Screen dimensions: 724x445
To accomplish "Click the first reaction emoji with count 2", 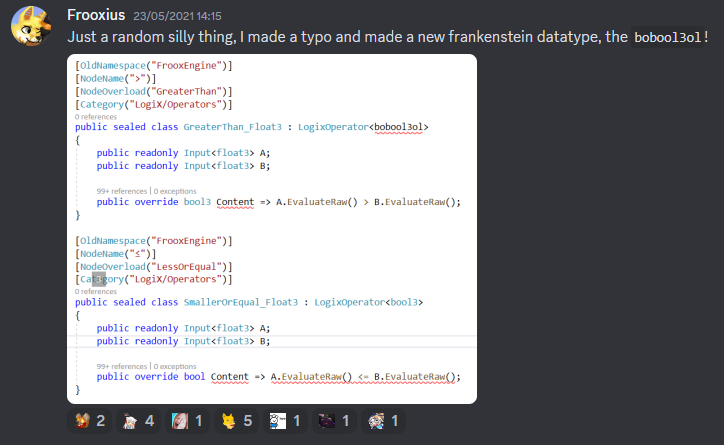I will pos(89,422).
